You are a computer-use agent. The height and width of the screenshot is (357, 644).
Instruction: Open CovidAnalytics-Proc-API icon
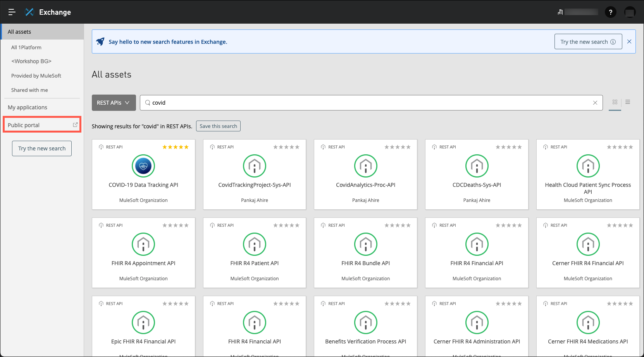[x=366, y=166]
